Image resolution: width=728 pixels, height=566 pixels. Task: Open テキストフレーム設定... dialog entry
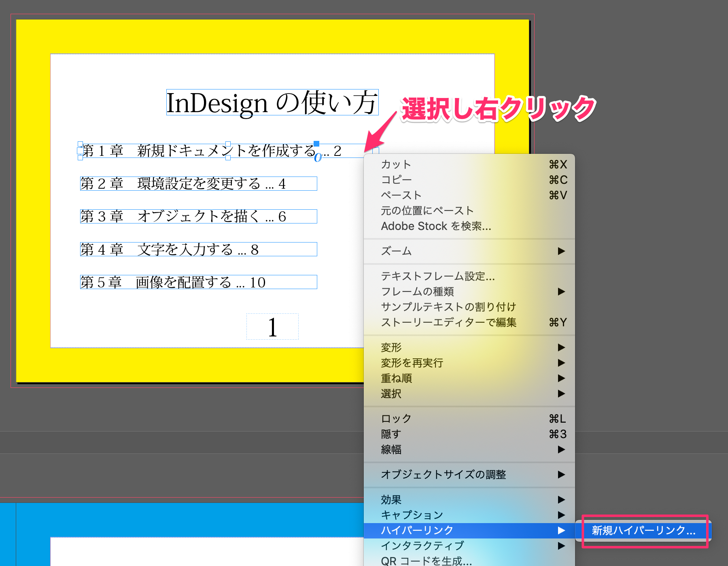(469, 276)
